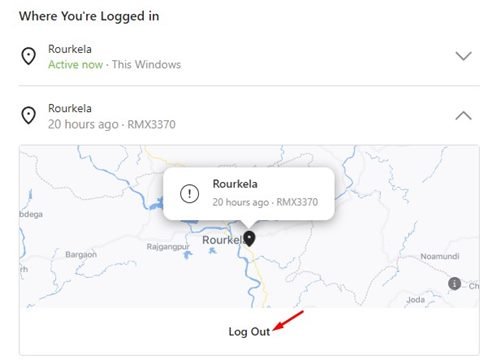500x363 pixels.
Task: Collapse the RMX3370 session with up chevron
Action: [x=464, y=116]
